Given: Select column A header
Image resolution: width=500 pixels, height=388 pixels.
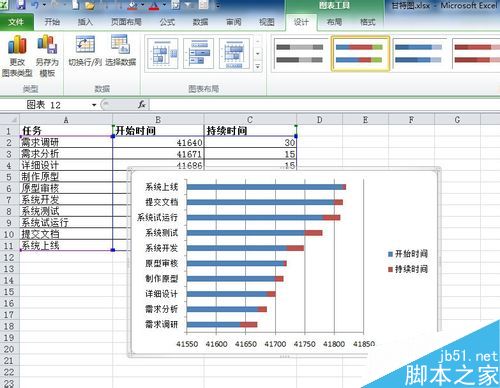Looking at the screenshot, I should click(x=66, y=120).
